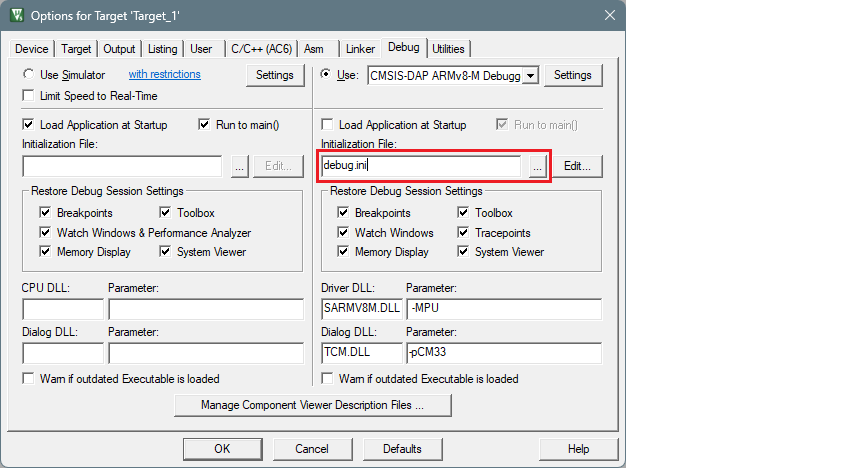Open Manage Component Viewer Description Files
852x468 pixels.
pyautogui.click(x=312, y=405)
